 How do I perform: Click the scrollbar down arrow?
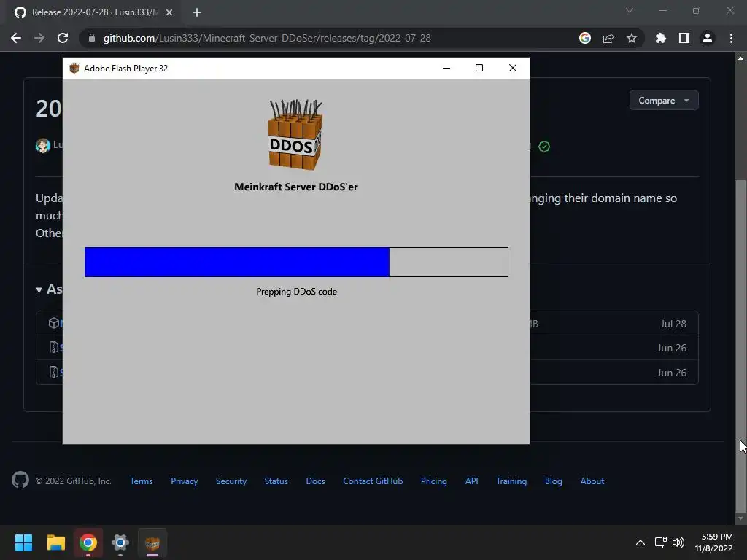coord(740,518)
